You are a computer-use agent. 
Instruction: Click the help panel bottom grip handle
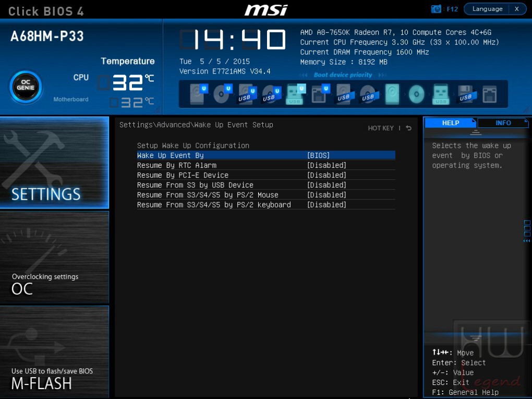pyautogui.click(x=476, y=337)
